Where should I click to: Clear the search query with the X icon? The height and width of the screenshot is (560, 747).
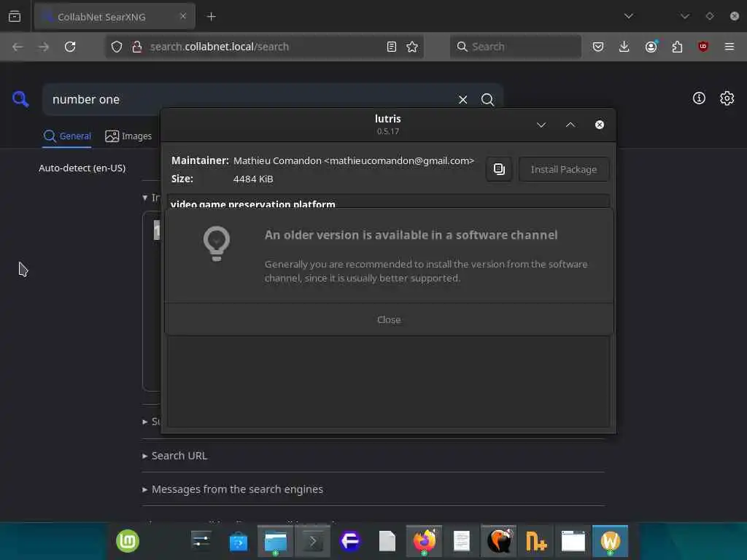coord(462,99)
